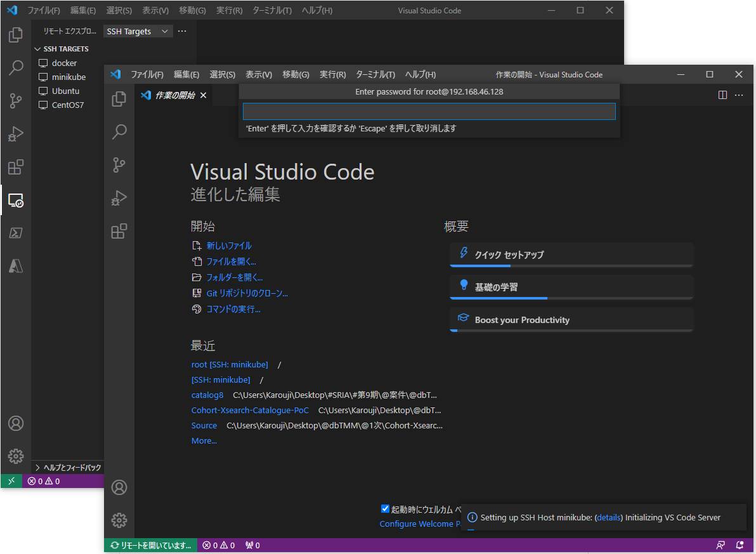Image resolution: width=756 pixels, height=554 pixels.
Task: Click the ファイルを開く... link
Action: (x=231, y=261)
